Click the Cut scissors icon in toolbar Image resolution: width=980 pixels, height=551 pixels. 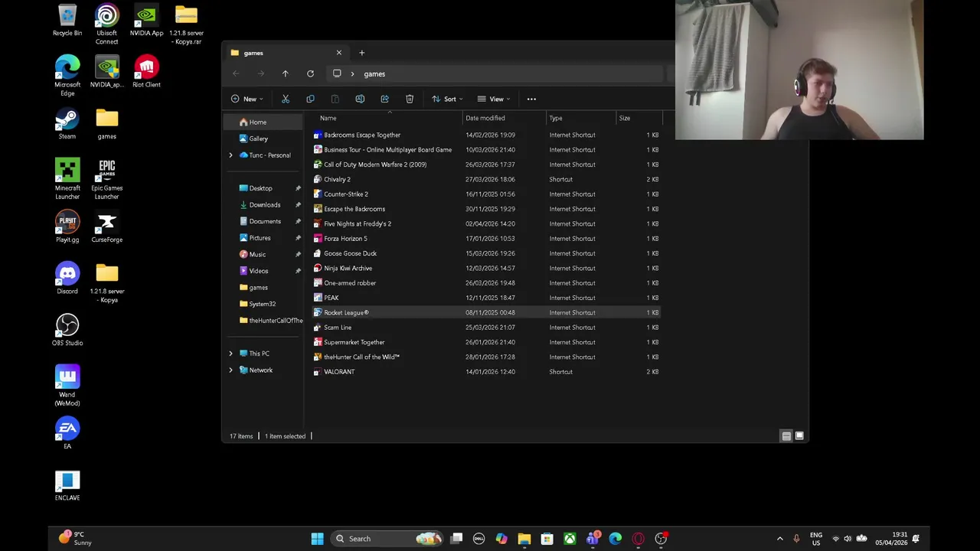click(x=286, y=99)
